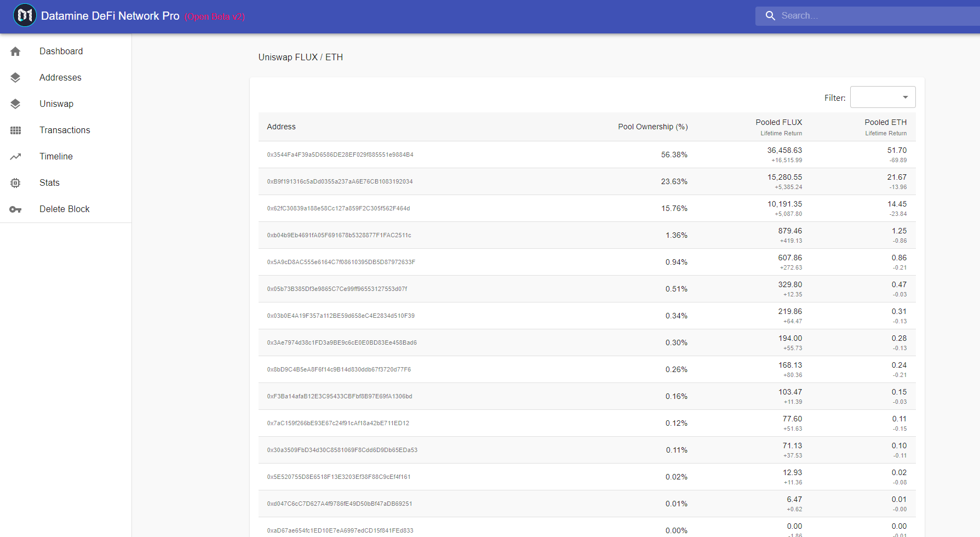
Task: Click the 23.63% ownership cell
Action: [x=674, y=181]
